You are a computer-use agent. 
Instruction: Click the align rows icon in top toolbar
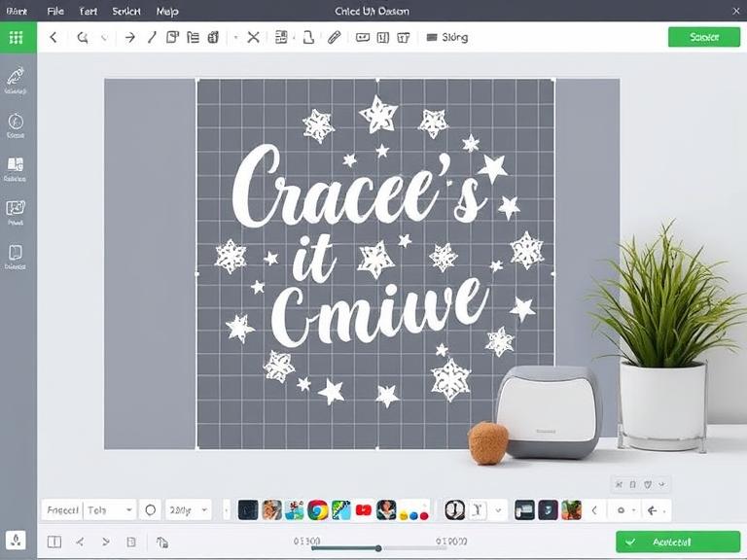click(281, 37)
